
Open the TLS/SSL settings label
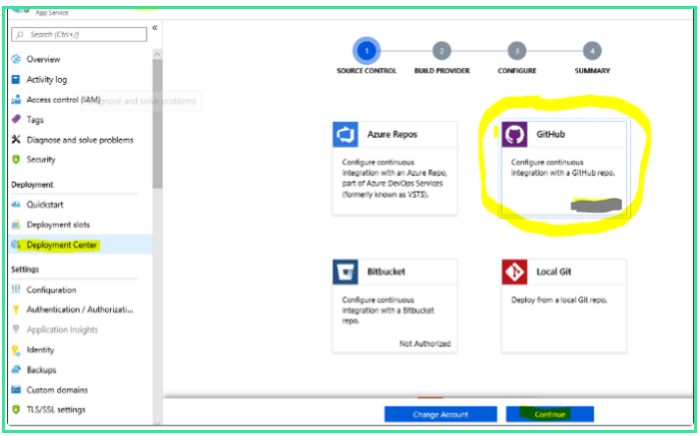tap(56, 409)
